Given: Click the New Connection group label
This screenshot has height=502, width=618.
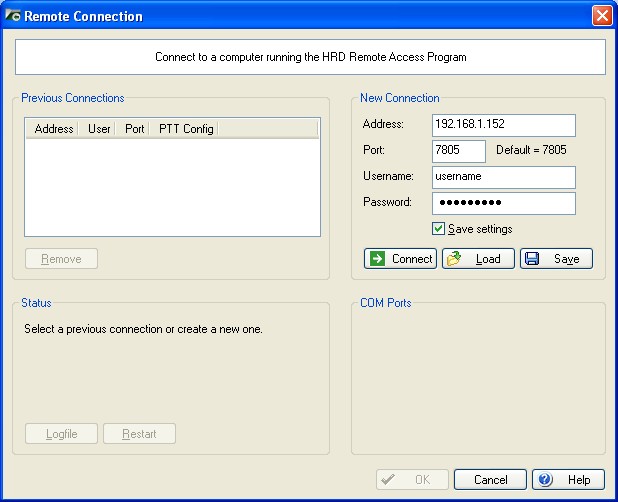Looking at the screenshot, I should pyautogui.click(x=400, y=98).
